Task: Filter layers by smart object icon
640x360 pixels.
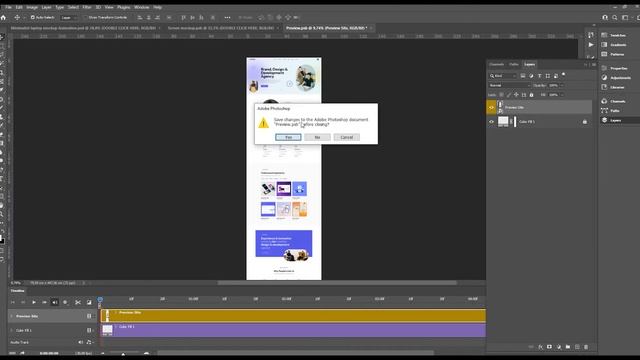Action: (x=556, y=76)
